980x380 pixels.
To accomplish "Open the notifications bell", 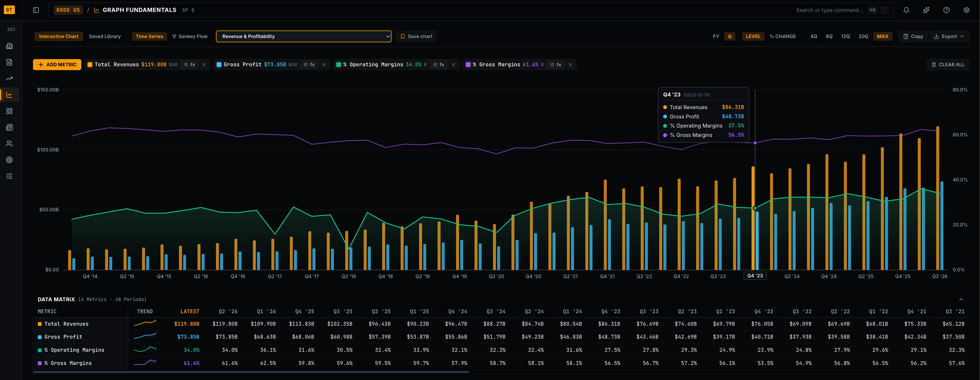I will [x=906, y=10].
